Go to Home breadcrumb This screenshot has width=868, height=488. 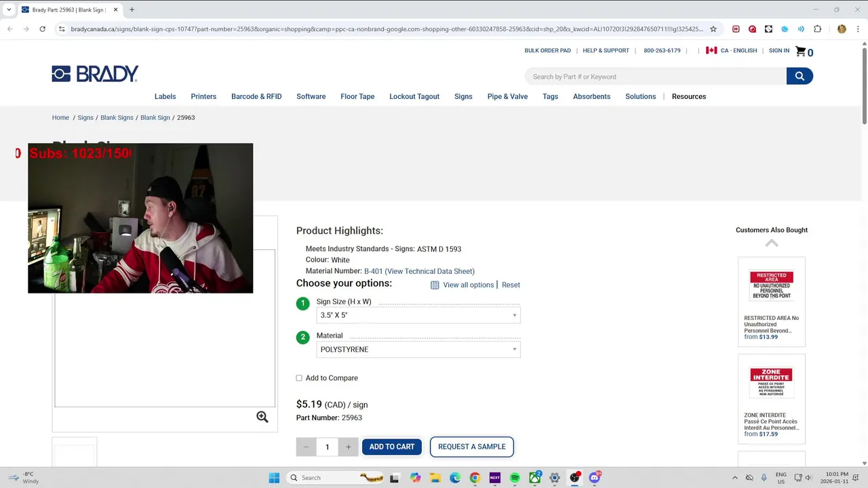coord(60,117)
